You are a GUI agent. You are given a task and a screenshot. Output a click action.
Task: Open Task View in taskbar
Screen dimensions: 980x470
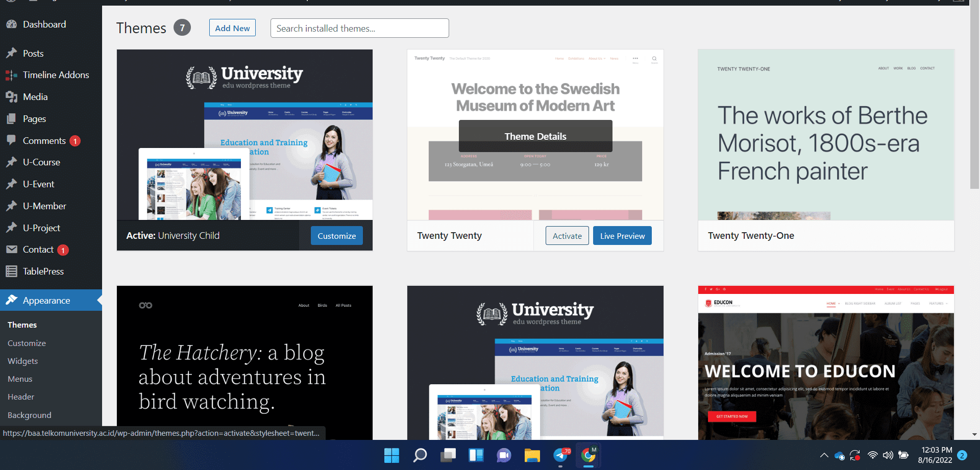tap(448, 455)
